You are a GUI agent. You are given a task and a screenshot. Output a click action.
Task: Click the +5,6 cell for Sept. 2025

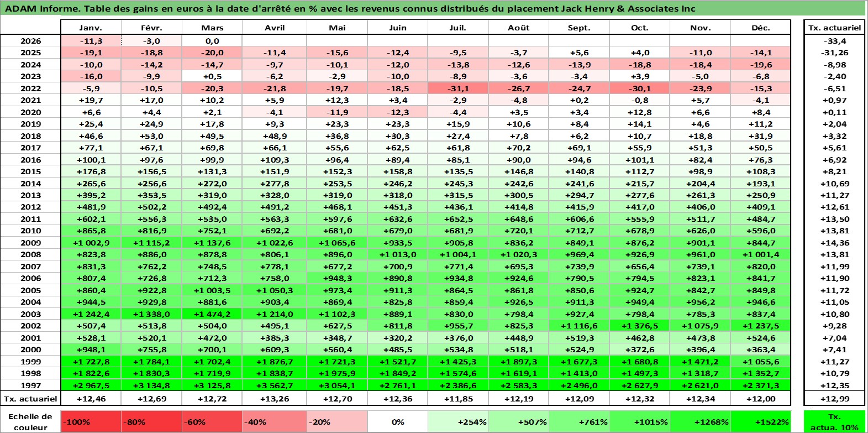click(579, 53)
